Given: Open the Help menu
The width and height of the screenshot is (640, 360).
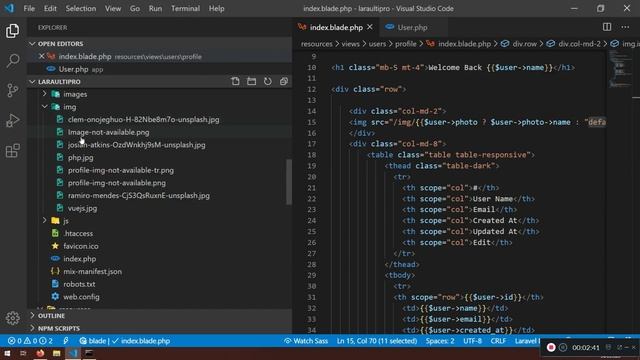Looking at the screenshot, I should (216, 8).
